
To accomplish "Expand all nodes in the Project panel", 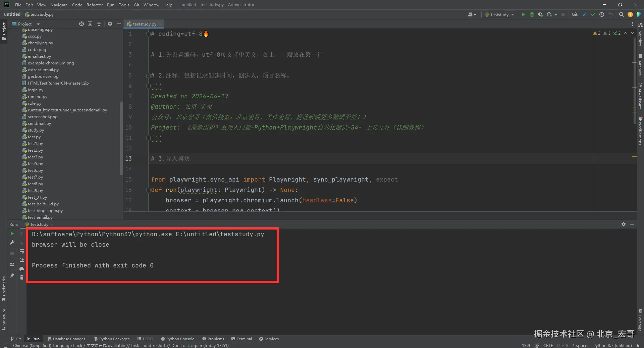I will 90,24.
